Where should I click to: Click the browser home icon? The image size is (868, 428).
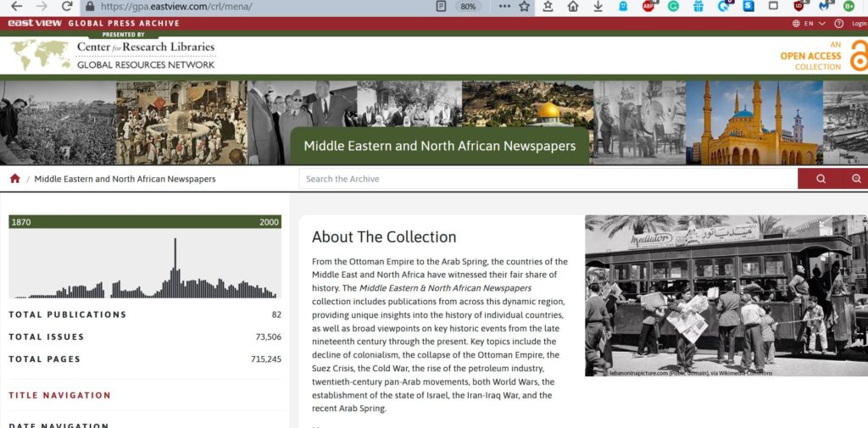click(x=573, y=7)
